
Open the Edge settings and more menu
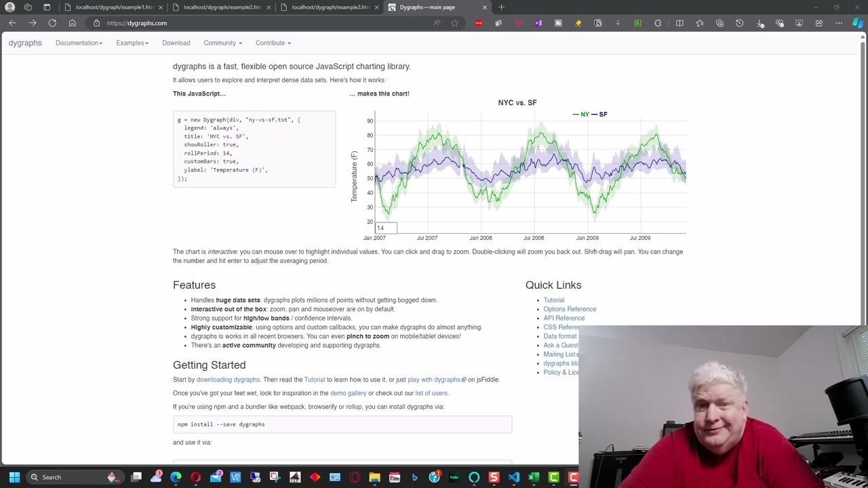[x=839, y=23]
